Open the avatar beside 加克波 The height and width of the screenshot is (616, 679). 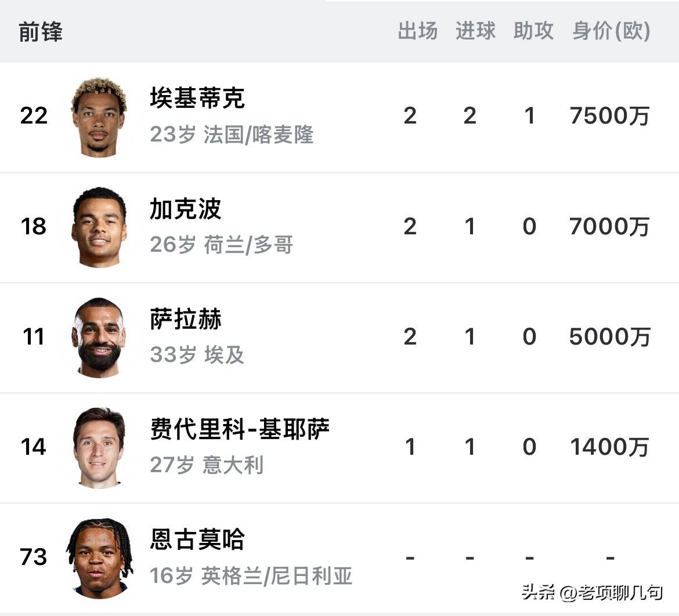pyautogui.click(x=99, y=227)
